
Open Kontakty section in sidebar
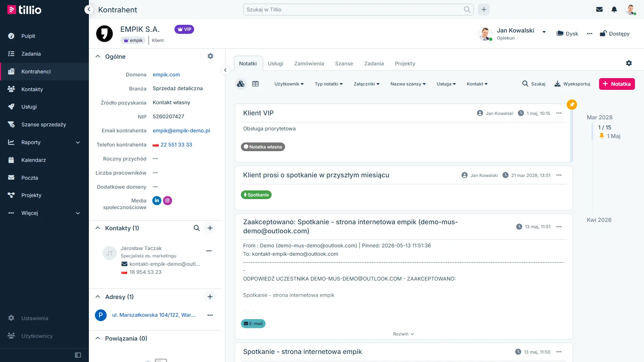coord(32,89)
